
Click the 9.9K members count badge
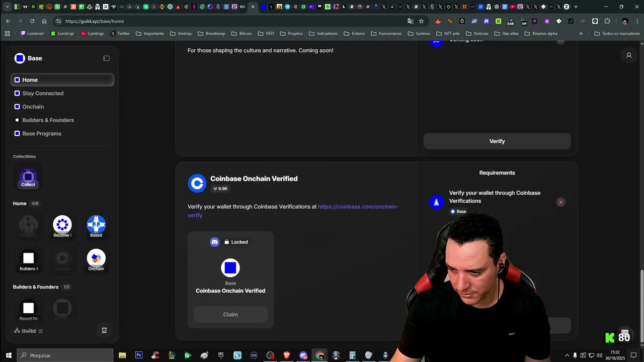click(220, 189)
